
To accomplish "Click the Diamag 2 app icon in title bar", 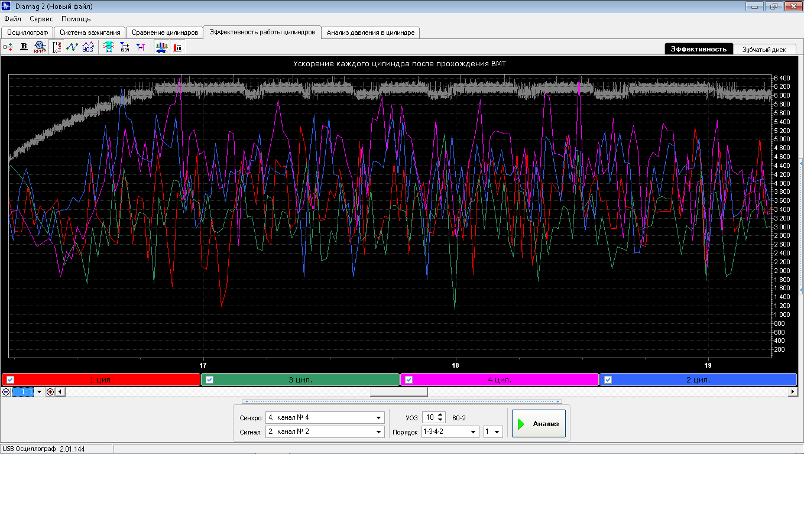I will pyautogui.click(x=6, y=6).
